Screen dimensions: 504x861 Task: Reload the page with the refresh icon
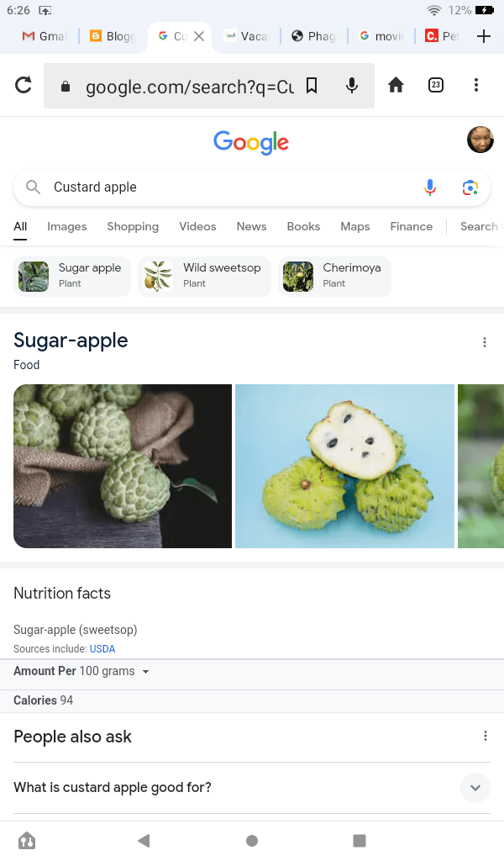coord(24,85)
